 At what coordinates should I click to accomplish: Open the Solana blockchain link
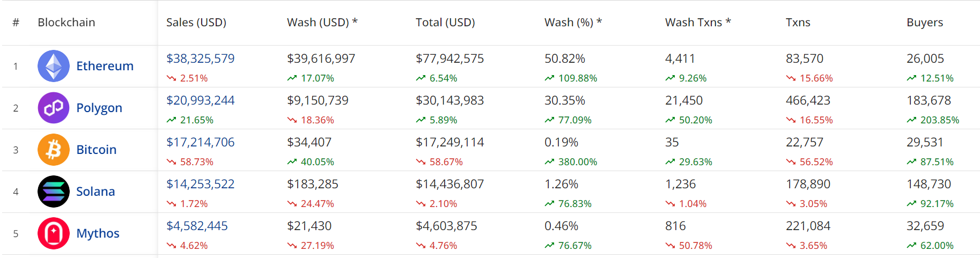[x=95, y=191]
